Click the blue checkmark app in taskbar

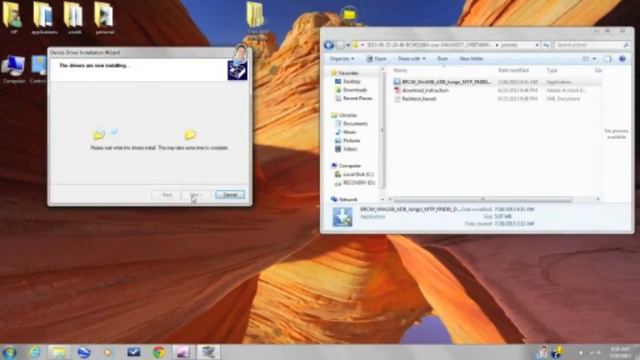click(x=133, y=352)
